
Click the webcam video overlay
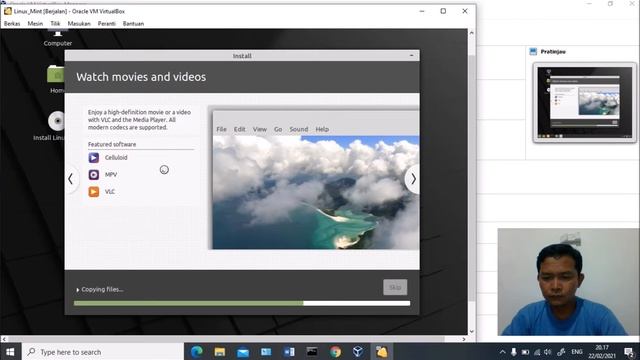(569, 282)
